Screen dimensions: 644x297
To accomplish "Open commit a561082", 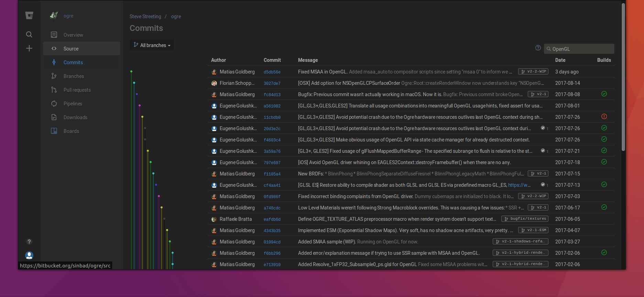I will pos(272,106).
